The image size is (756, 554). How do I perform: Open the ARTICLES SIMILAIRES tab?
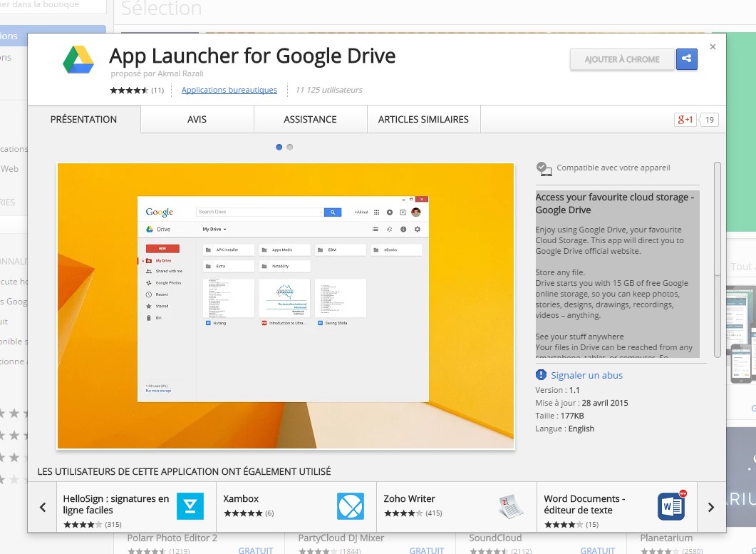tap(423, 119)
